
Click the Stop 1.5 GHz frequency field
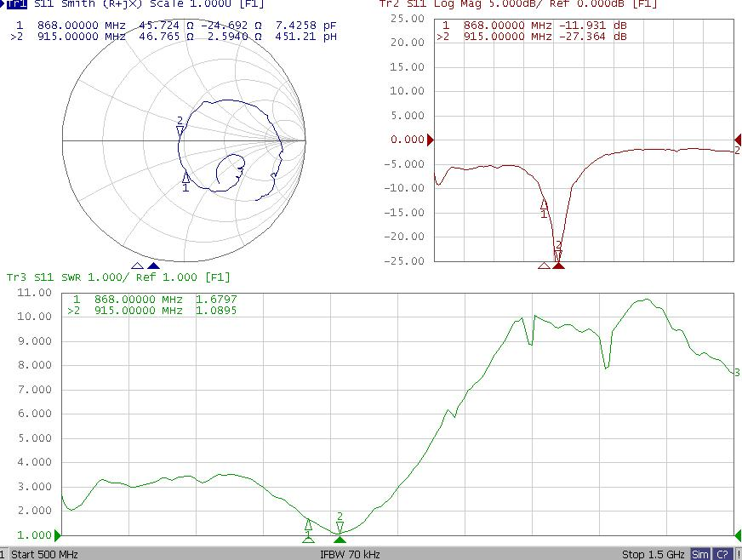[653, 554]
